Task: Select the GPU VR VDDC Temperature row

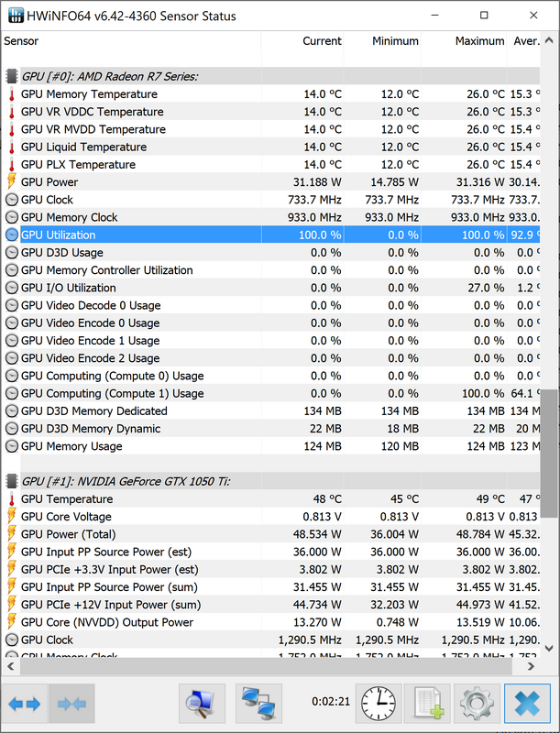Action: tap(271, 112)
